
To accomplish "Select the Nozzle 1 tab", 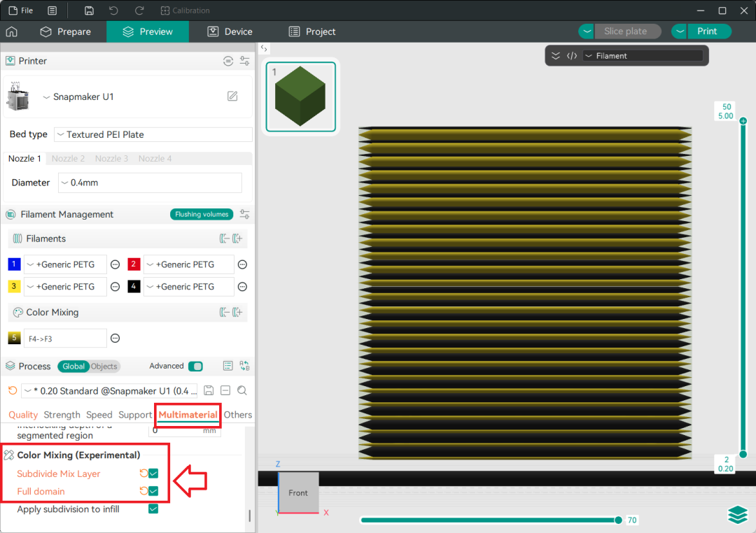I will (x=24, y=159).
